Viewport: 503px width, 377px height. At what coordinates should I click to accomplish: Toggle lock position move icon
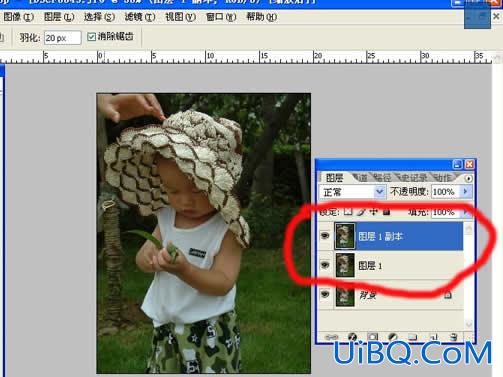coord(374,211)
